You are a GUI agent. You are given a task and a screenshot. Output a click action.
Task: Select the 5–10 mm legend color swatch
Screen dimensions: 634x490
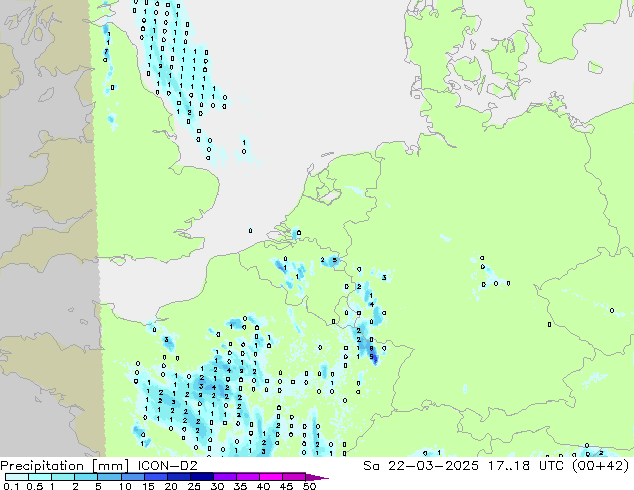point(109,477)
